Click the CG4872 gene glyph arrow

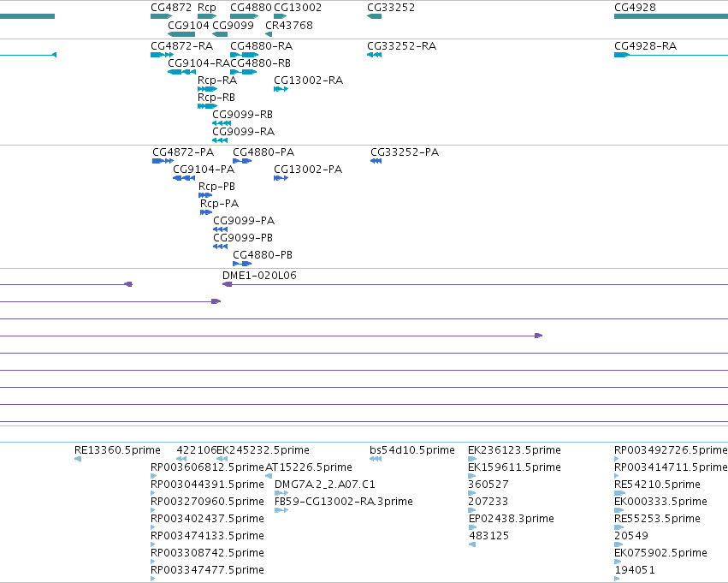pos(161,16)
